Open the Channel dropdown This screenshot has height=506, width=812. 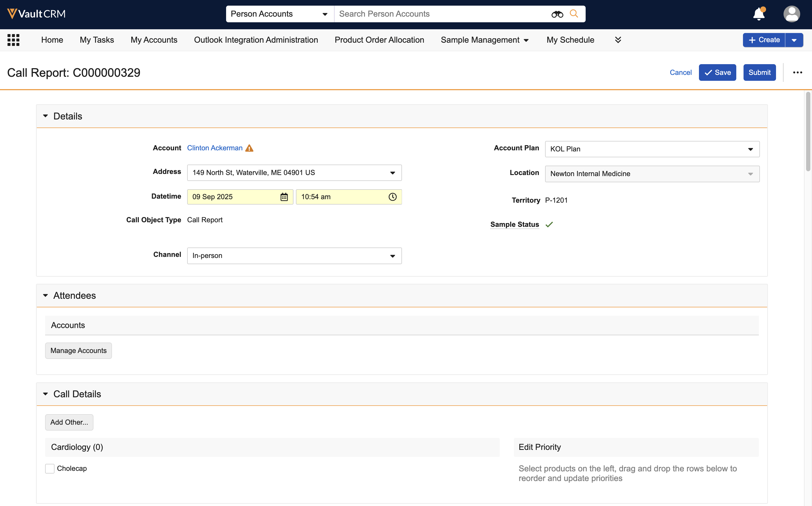tap(294, 256)
